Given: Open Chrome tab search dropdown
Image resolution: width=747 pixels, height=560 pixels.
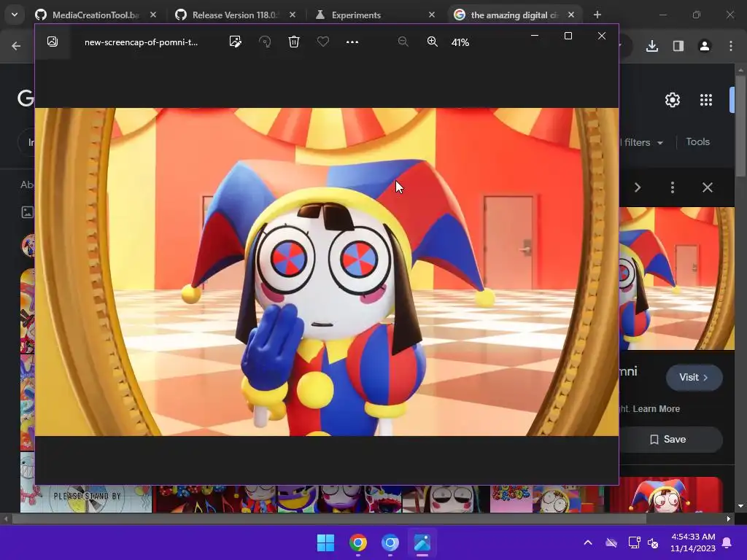Looking at the screenshot, I should (x=15, y=15).
